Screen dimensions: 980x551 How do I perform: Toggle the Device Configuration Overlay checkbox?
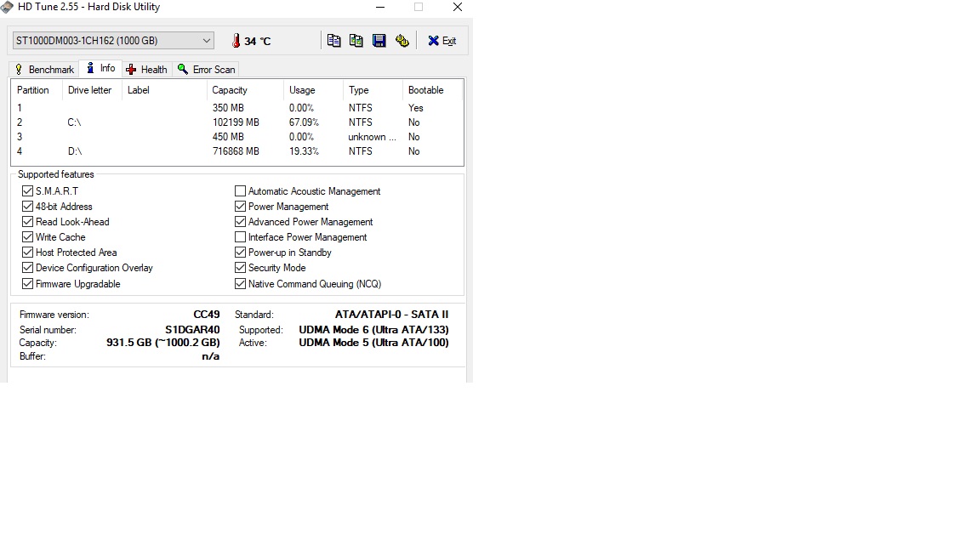(27, 267)
